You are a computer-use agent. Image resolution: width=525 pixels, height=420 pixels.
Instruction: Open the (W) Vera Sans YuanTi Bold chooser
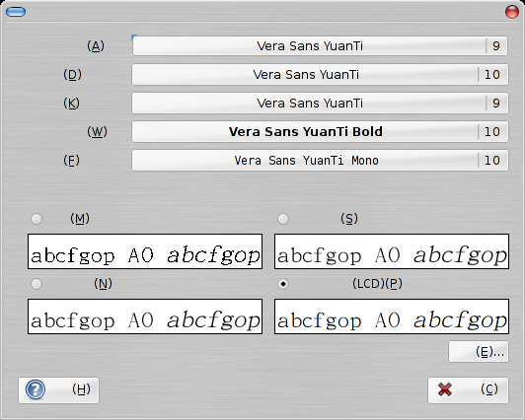pyautogui.click(x=320, y=132)
